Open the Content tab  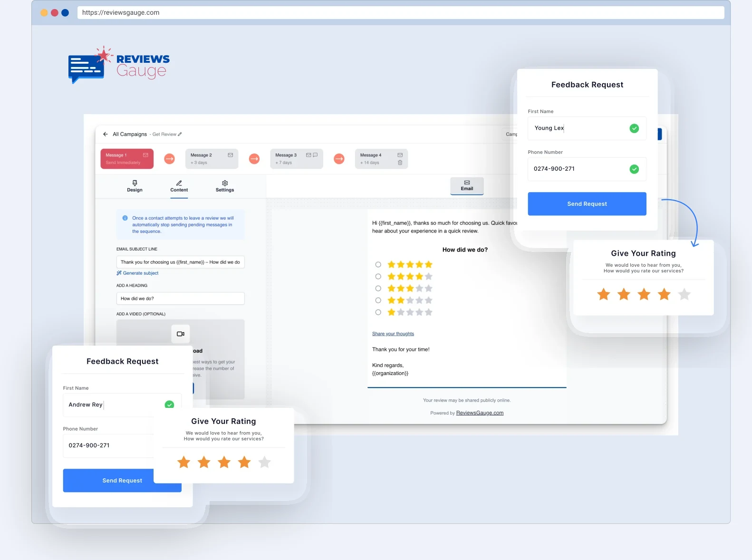coord(179,186)
